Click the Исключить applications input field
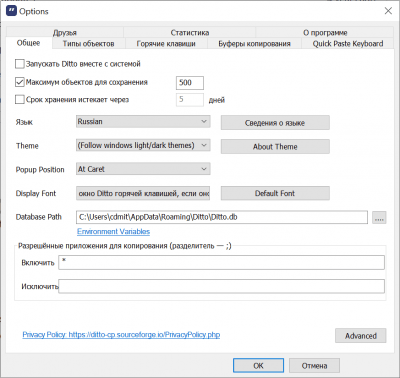Image resolution: width=400 pixels, height=378 pixels. pos(221,286)
